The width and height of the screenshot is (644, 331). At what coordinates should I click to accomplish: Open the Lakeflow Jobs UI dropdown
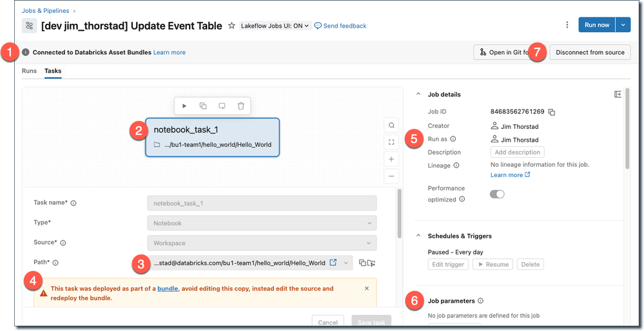tap(275, 26)
